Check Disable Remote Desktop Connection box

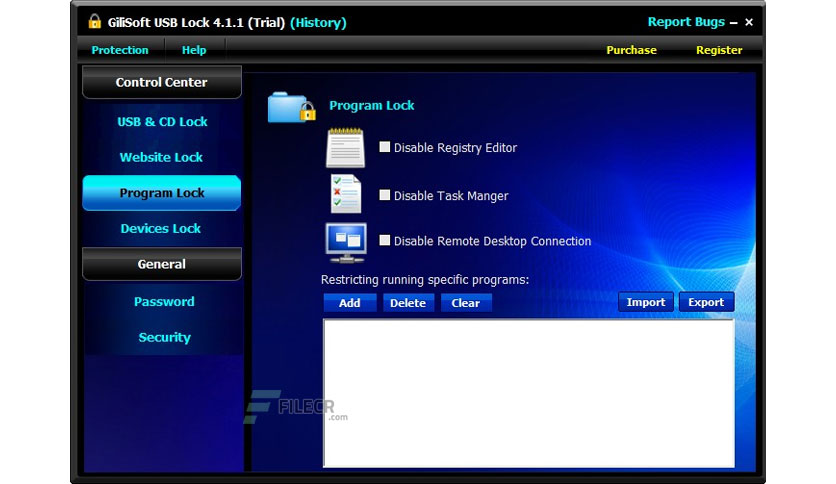pos(384,240)
